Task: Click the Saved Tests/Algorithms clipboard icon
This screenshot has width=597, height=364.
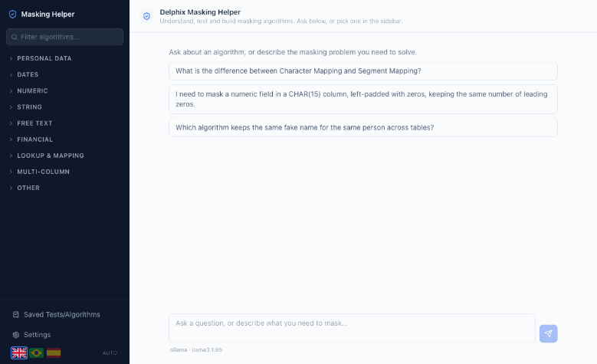Action: click(15, 314)
